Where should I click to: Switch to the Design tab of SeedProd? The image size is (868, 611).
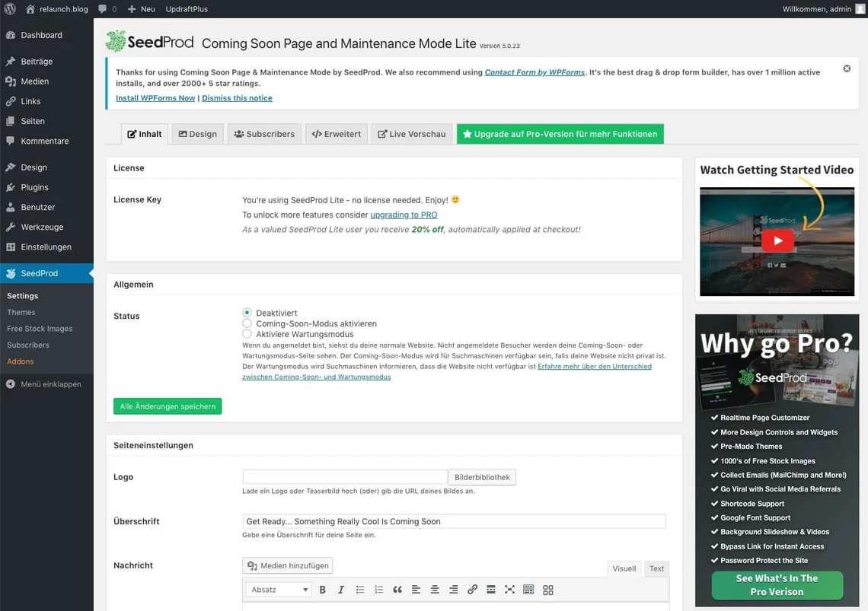point(197,133)
